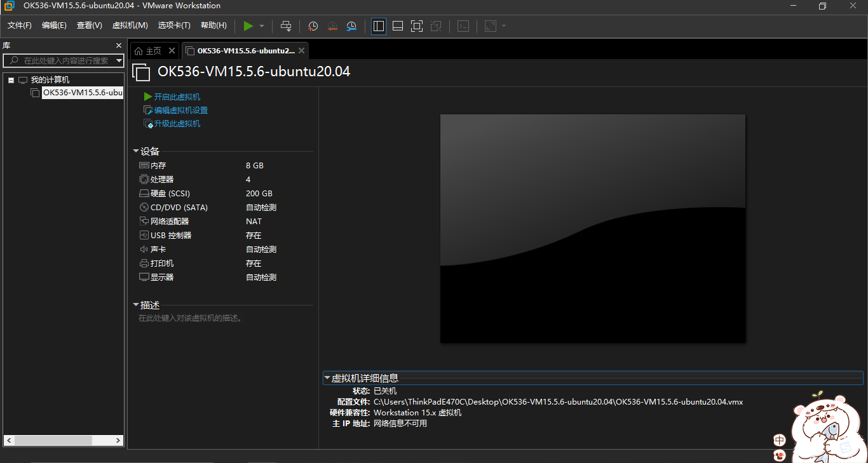Click the 声卡 sound card icon

[144, 249]
